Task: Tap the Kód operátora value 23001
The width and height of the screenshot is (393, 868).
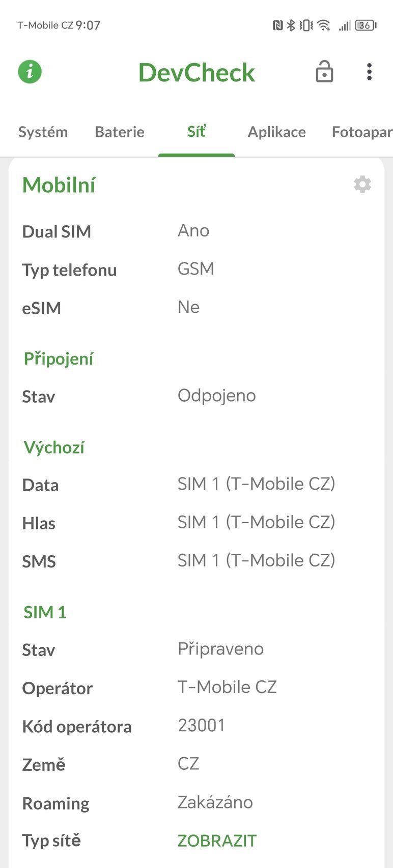Action: click(x=202, y=726)
